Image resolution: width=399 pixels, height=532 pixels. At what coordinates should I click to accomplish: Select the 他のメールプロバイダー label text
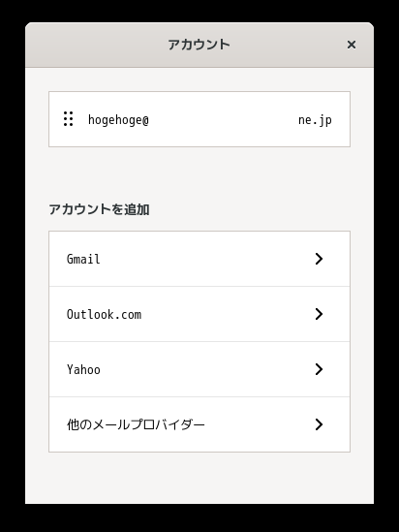(136, 424)
